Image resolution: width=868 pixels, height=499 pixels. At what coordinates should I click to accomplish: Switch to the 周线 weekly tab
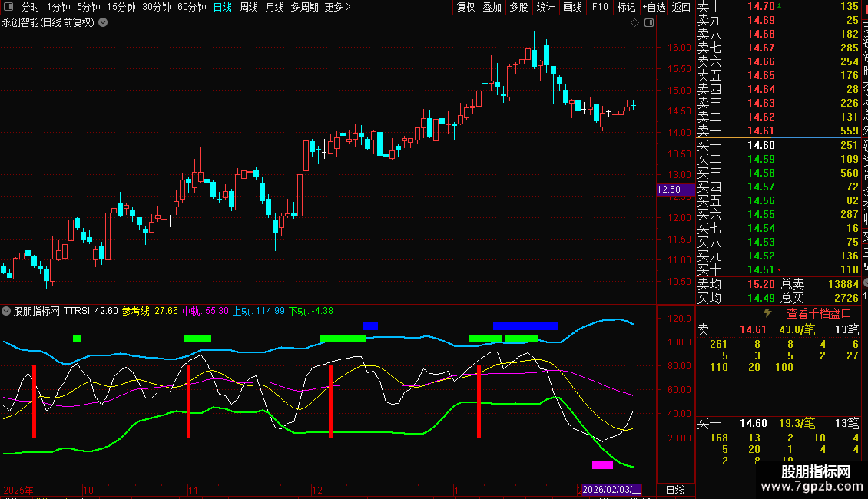(249, 7)
